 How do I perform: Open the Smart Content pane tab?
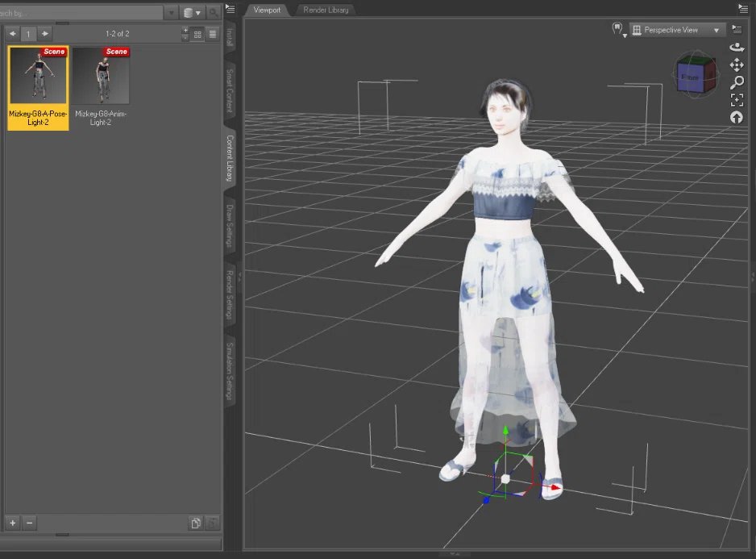(x=230, y=91)
